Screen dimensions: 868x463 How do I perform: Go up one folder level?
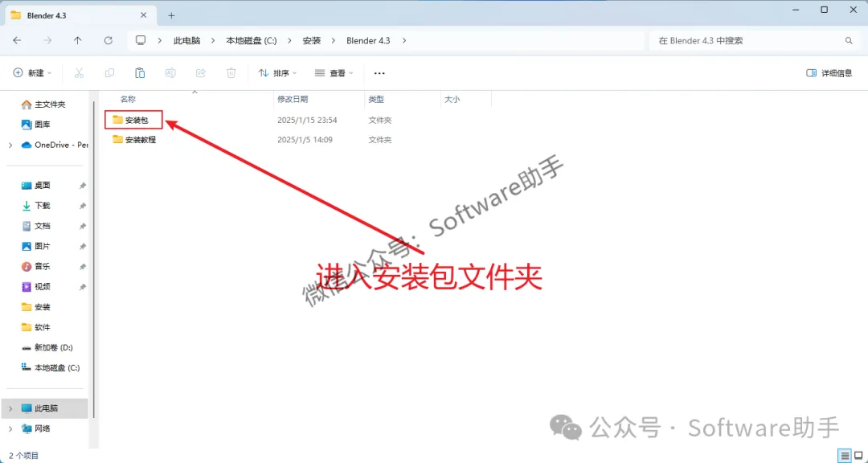click(78, 40)
